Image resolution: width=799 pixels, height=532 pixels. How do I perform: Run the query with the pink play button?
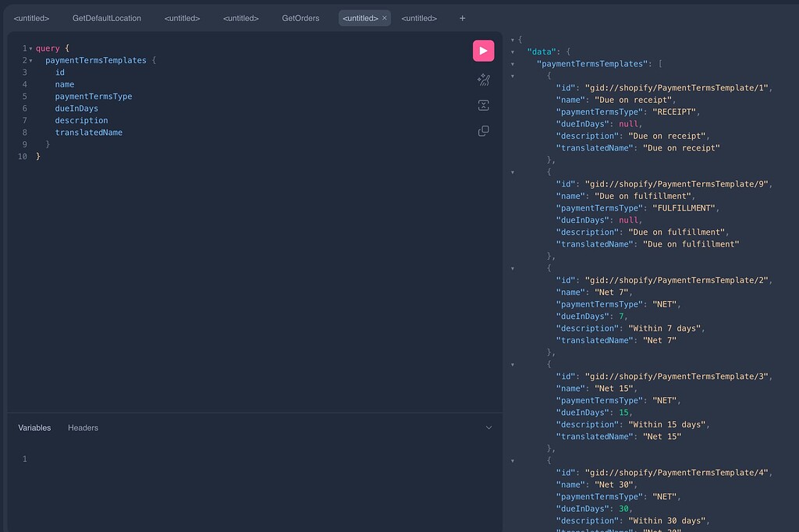[483, 51]
